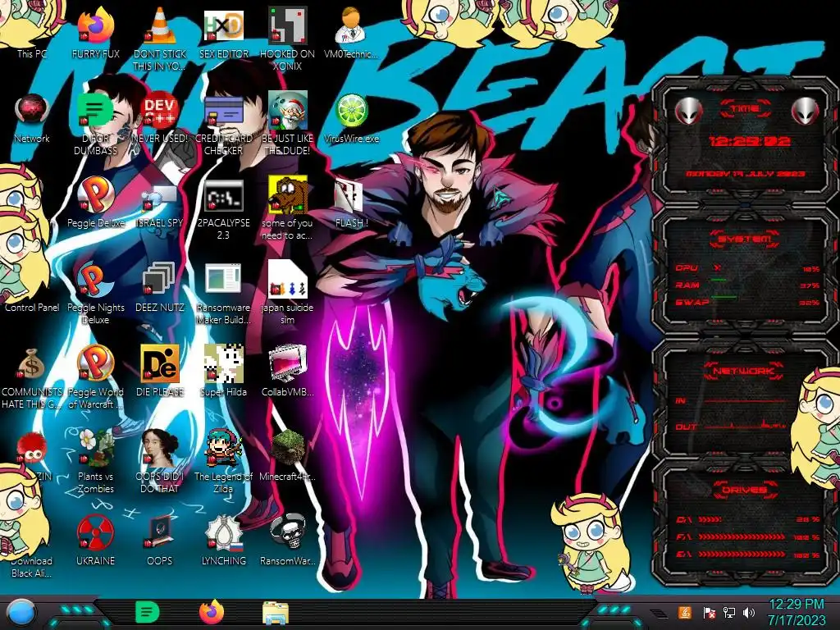Viewport: 840px width, 630px height.
Task: Open the Minecraft4Fr grass block icon
Action: click(288, 455)
